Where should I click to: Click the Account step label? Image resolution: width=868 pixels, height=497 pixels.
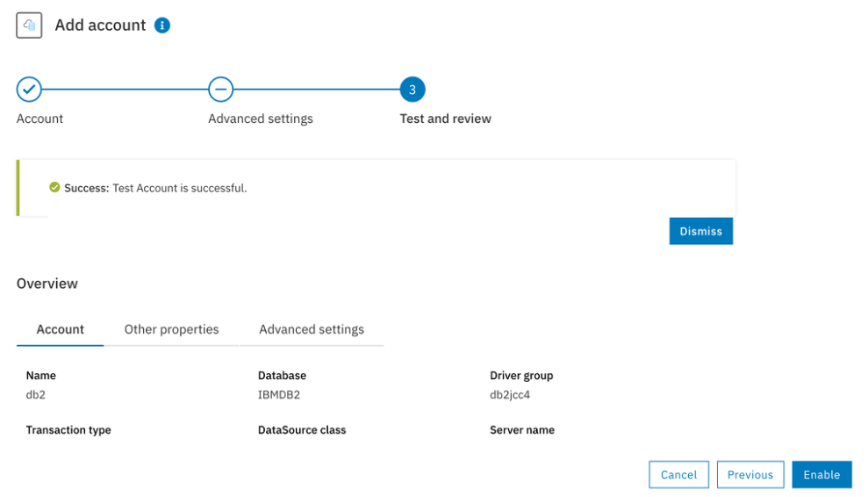39,119
